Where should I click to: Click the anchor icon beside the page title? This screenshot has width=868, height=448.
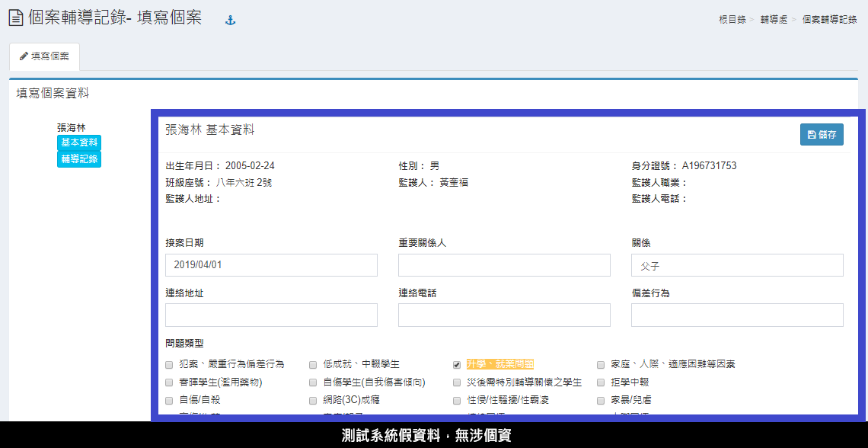[231, 21]
